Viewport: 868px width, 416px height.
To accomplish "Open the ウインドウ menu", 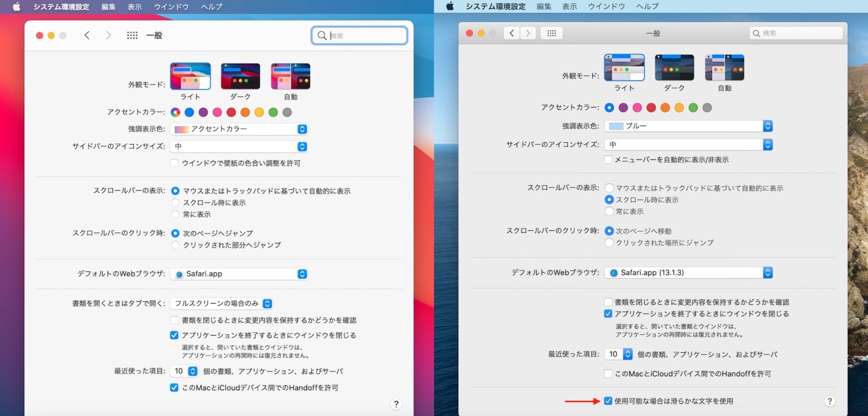I will point(171,7).
